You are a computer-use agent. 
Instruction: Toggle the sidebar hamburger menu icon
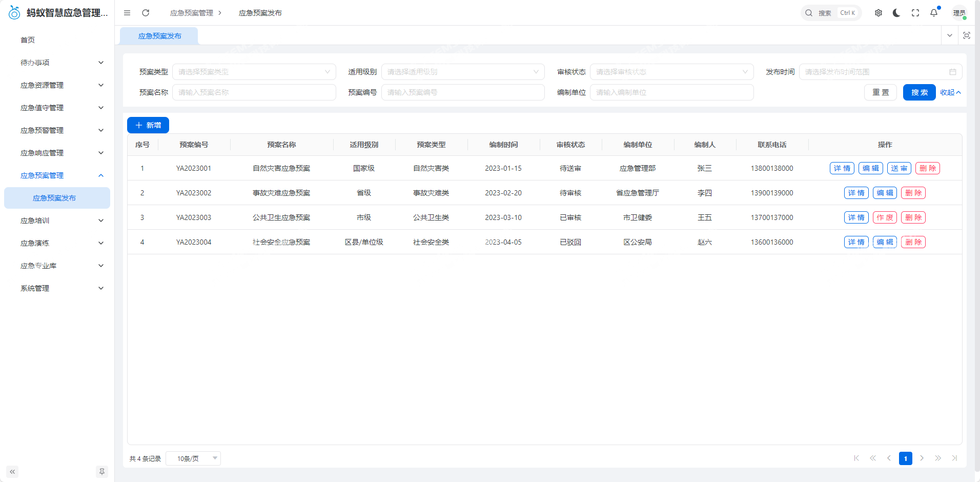click(127, 13)
